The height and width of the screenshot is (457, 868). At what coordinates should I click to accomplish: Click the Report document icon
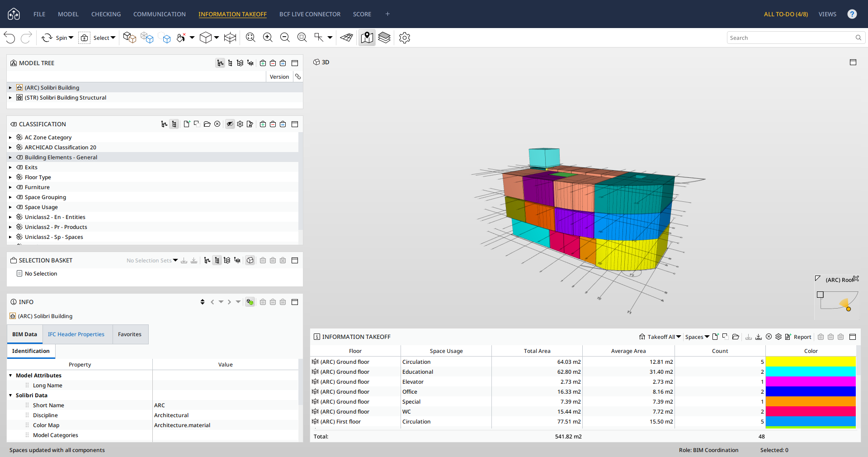[x=788, y=337]
